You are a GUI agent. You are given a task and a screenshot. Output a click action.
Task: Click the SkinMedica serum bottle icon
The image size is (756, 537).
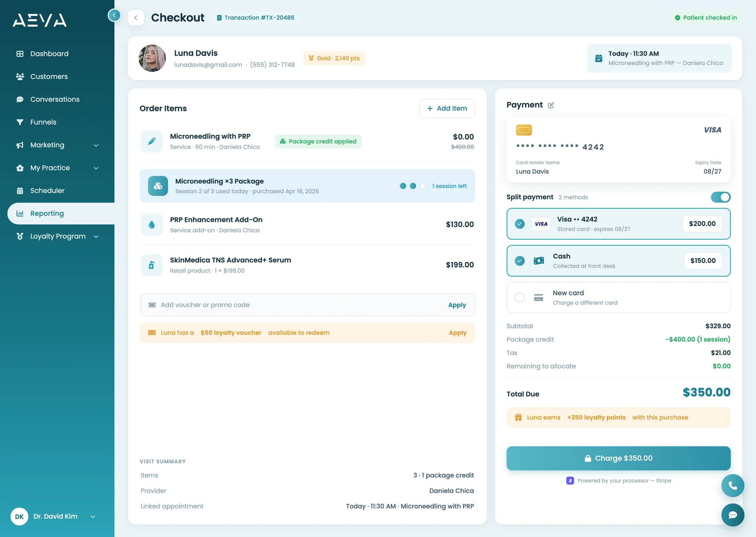152,265
